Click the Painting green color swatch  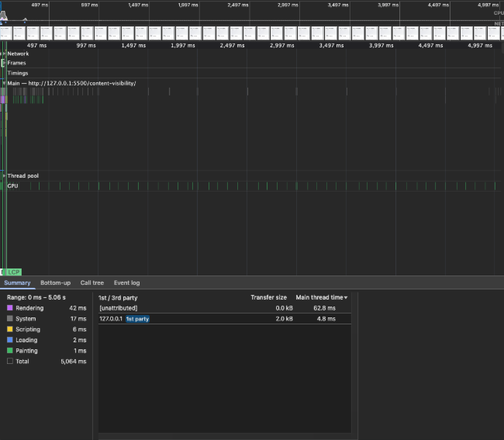tap(10, 350)
